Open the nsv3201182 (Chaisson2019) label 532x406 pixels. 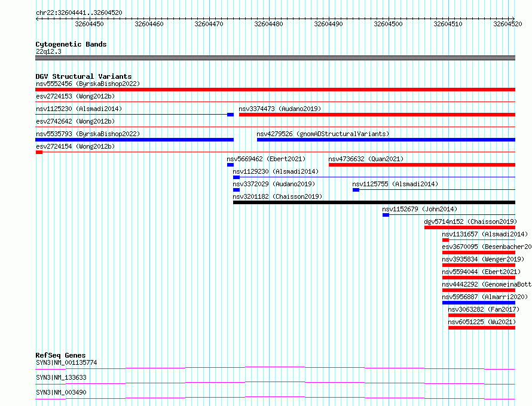(x=277, y=196)
